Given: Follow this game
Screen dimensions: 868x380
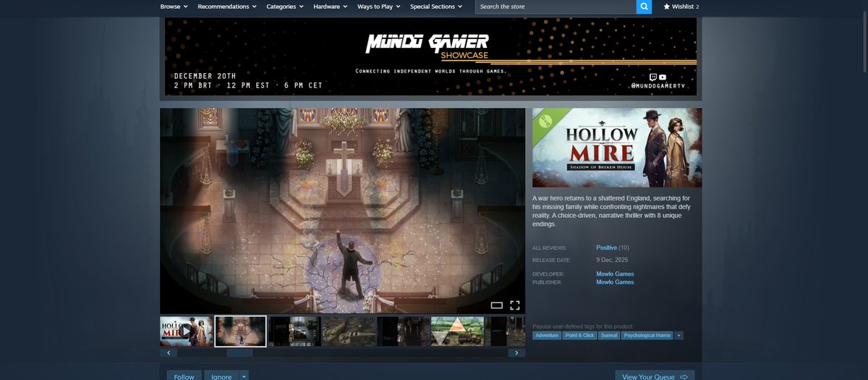Looking at the screenshot, I should (x=184, y=376).
